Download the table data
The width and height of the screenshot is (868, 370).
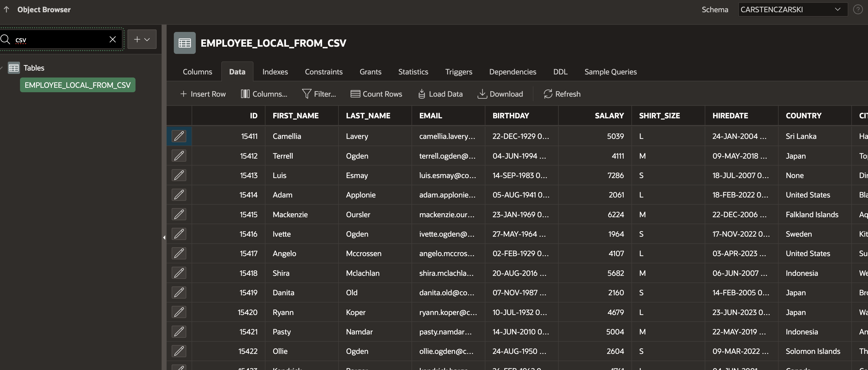500,94
